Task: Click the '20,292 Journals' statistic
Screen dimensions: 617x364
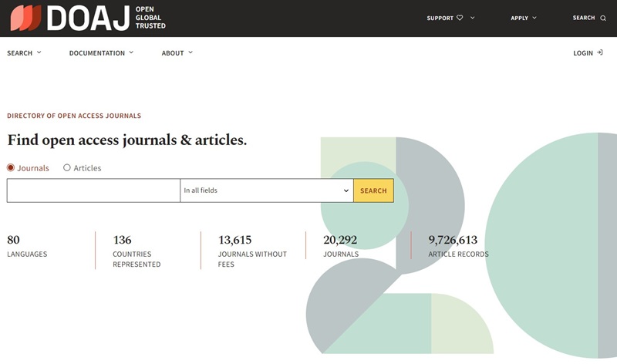Action: pyautogui.click(x=341, y=246)
